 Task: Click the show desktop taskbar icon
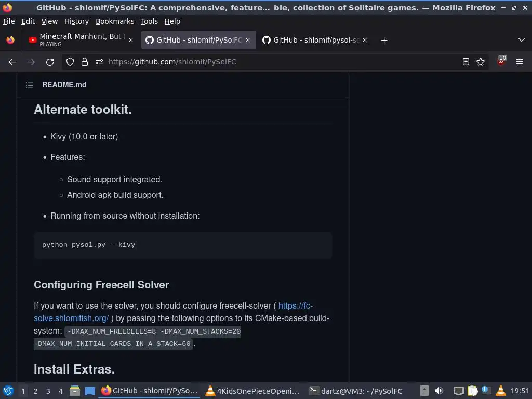click(89, 391)
